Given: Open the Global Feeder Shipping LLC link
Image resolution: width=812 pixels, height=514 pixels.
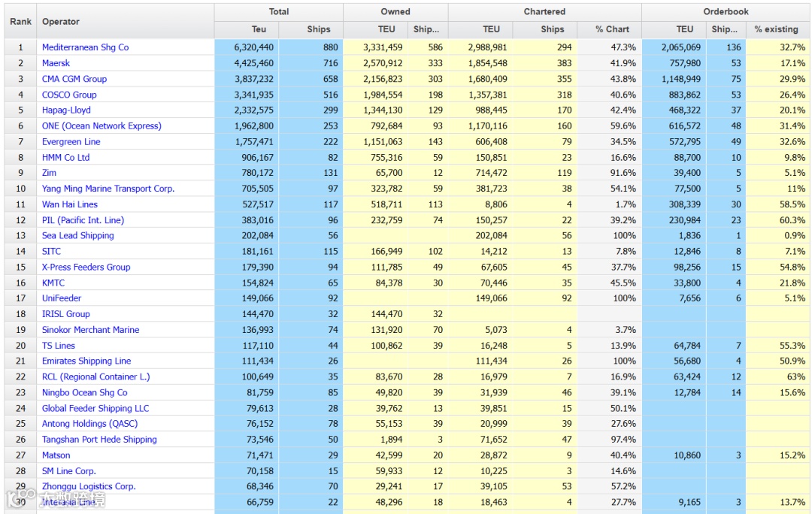Looking at the screenshot, I should 95,408.
